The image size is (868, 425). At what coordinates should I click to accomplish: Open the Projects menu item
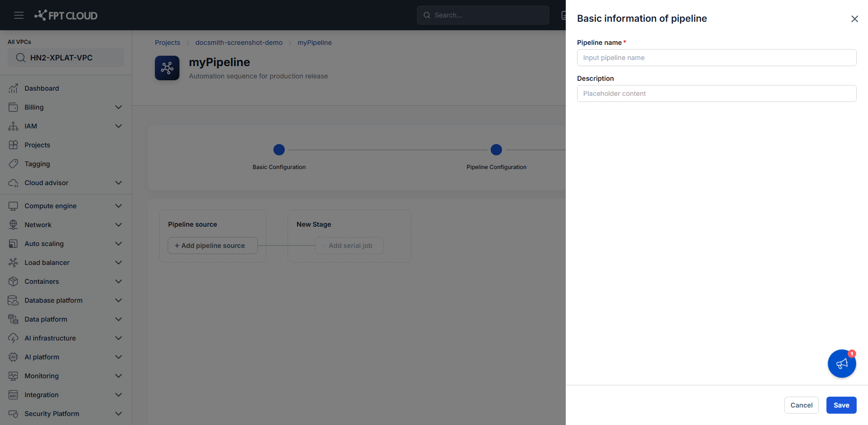coord(66,145)
